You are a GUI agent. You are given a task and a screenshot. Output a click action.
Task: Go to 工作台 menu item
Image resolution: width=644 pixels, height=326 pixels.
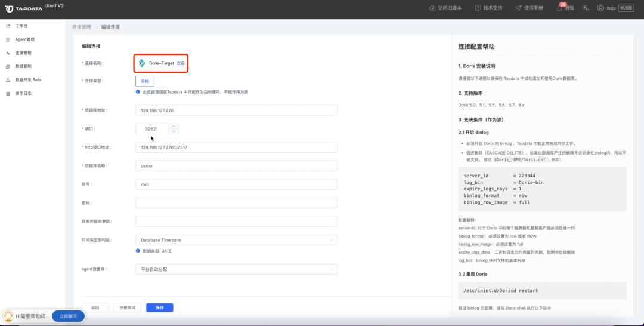point(21,26)
